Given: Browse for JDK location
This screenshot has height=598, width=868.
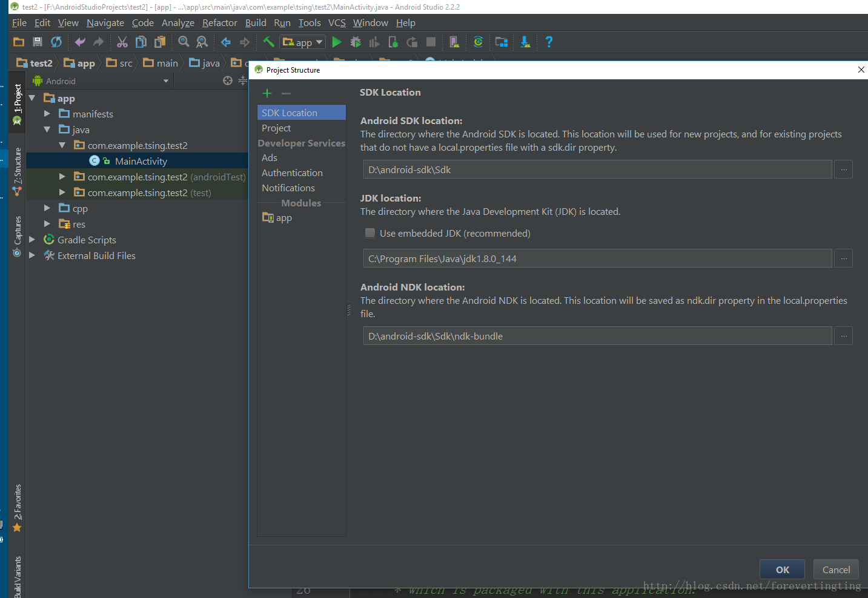Looking at the screenshot, I should click(x=843, y=258).
